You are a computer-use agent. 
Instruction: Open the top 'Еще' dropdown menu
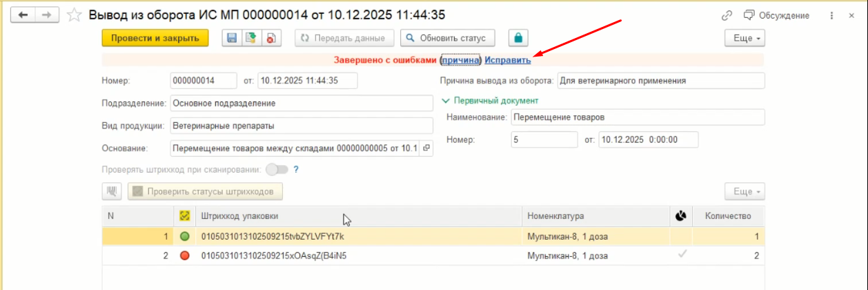745,38
